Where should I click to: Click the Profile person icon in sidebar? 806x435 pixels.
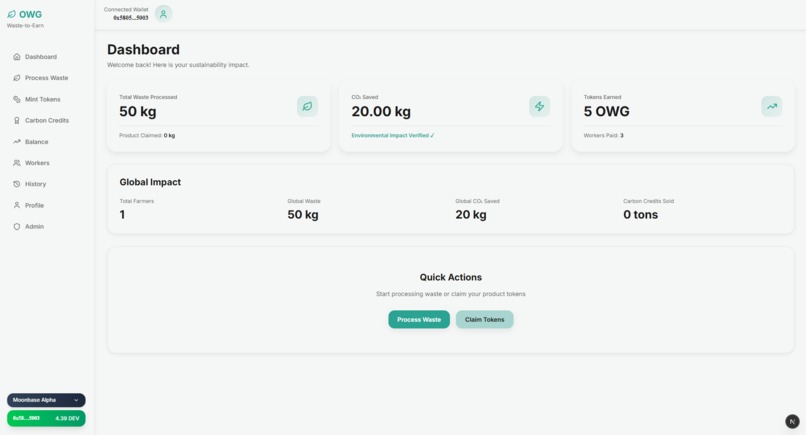point(16,205)
